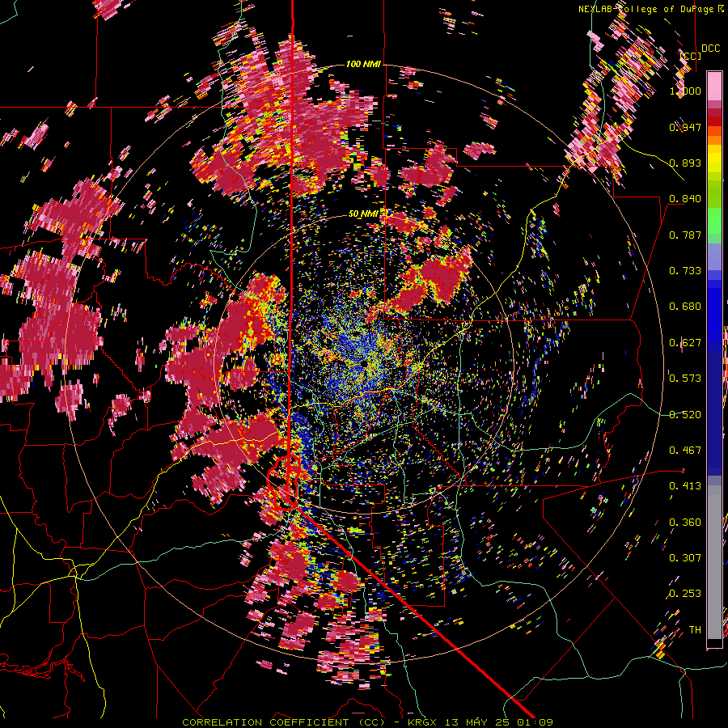This screenshot has width=728, height=728.
Task: Click the 0.307 scale value
Action: tap(685, 558)
